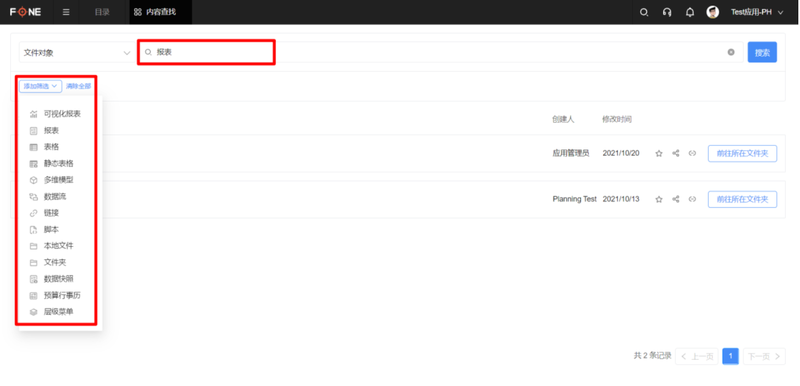Click 前往所在文件夹 in 应用管理员 row

point(742,153)
